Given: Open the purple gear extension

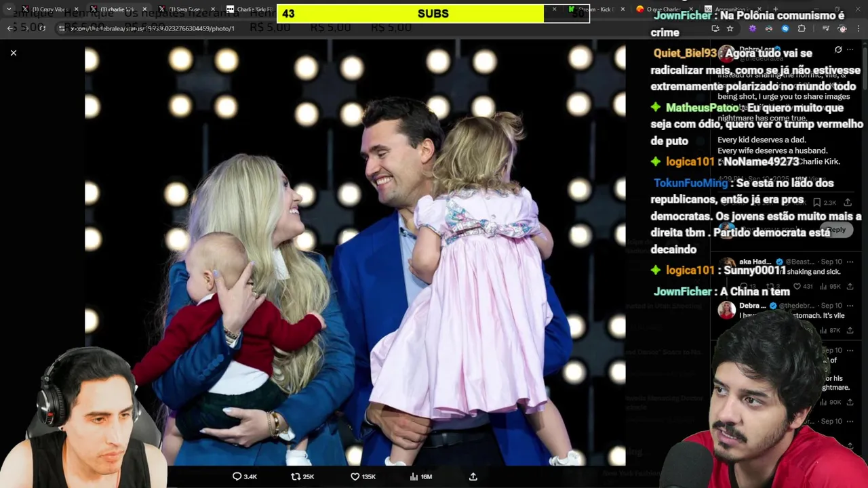Looking at the screenshot, I should [x=752, y=28].
